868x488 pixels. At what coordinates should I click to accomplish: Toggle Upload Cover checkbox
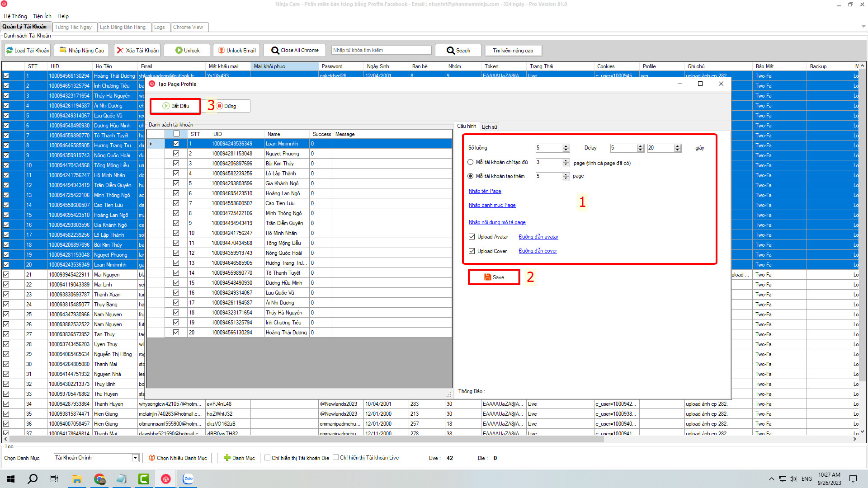pyautogui.click(x=472, y=250)
